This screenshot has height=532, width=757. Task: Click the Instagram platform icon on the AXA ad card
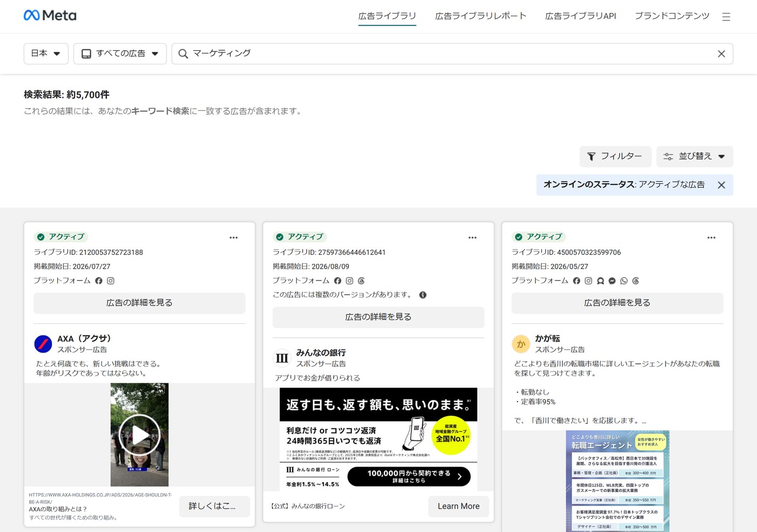[110, 281]
